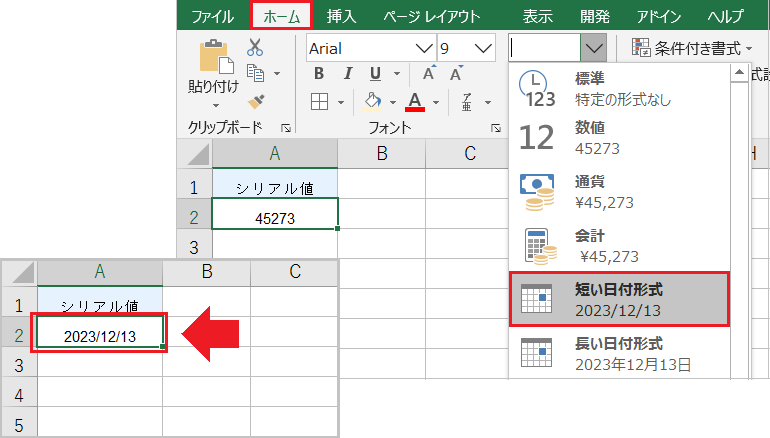
Task: Toggle Bold formatting
Action: coord(319,74)
